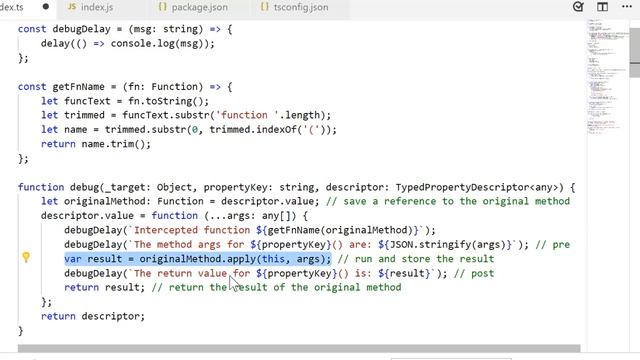Image resolution: width=640 pixels, height=360 pixels.
Task: Click 'console.log(msg)' call
Action: 157,44
